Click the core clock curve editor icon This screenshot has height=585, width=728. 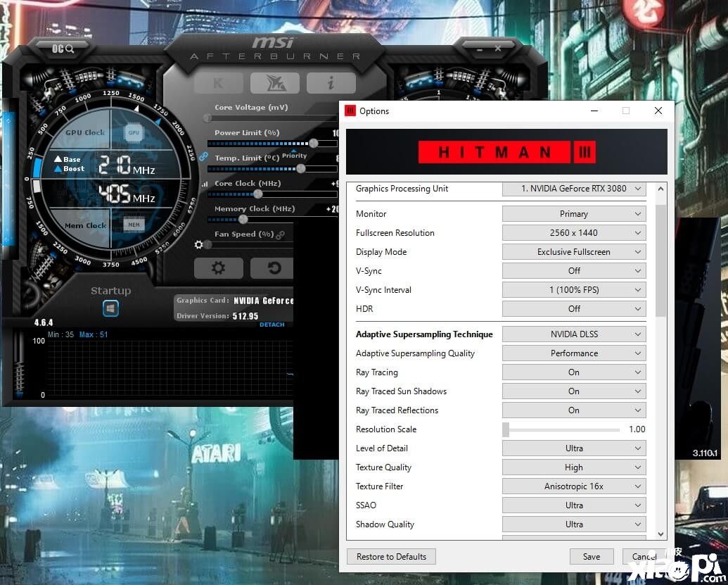tap(205, 184)
